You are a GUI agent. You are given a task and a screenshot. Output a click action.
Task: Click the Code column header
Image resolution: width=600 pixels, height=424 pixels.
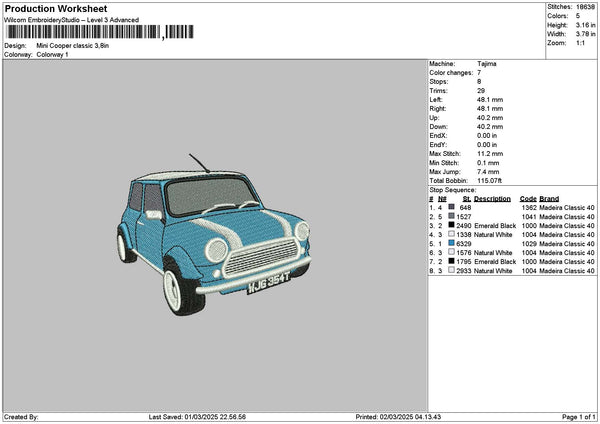click(528, 198)
